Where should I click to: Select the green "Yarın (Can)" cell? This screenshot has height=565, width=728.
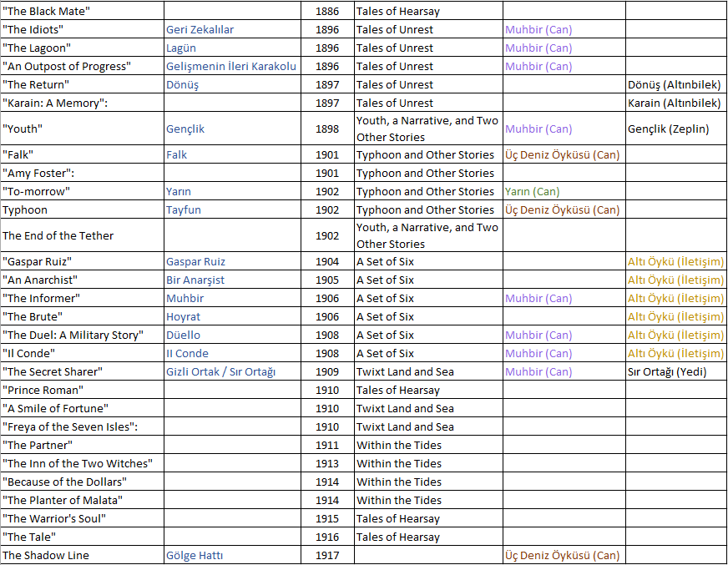coord(532,191)
